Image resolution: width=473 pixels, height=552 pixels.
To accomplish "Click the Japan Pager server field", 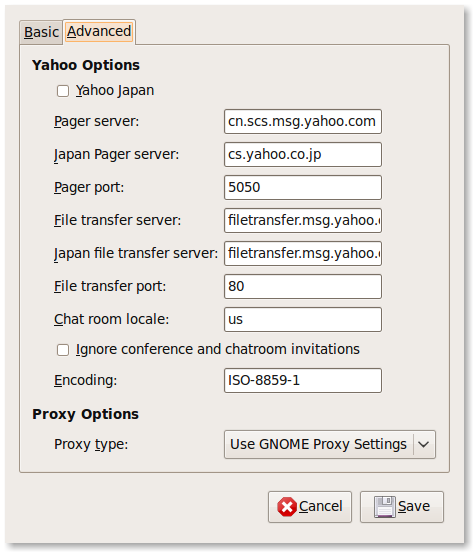I will click(x=303, y=155).
